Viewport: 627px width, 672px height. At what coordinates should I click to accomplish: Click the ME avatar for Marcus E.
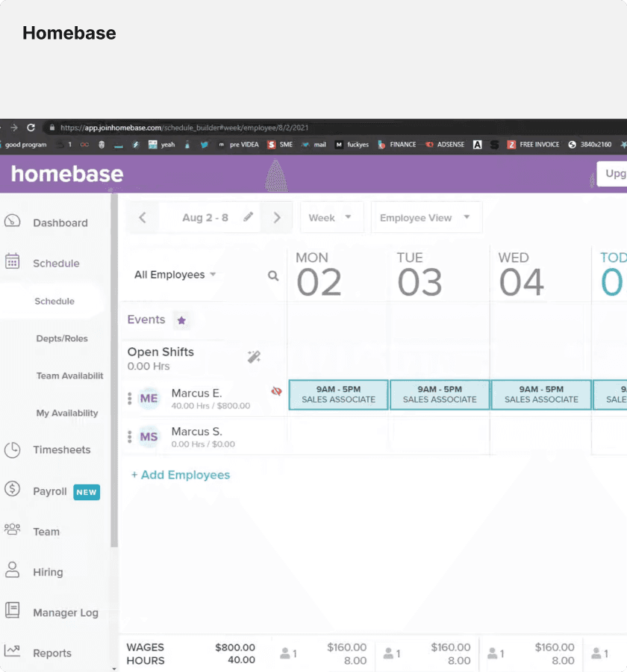click(149, 398)
